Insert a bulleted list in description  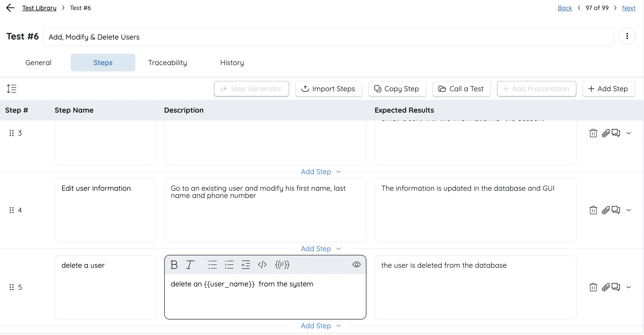[213, 265]
